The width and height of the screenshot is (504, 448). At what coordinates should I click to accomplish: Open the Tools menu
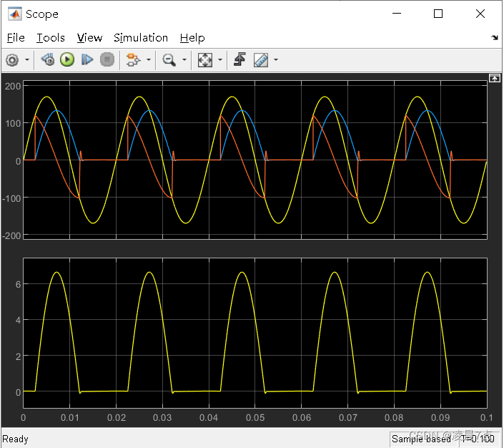[51, 38]
